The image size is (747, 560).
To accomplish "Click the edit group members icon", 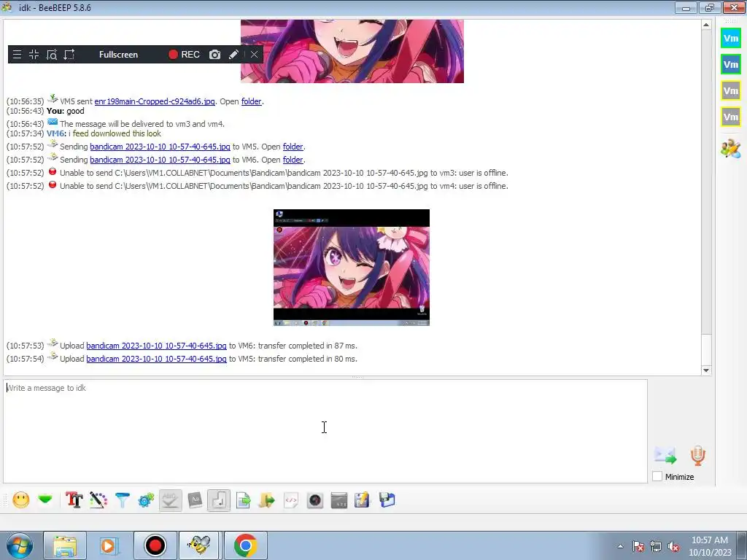I will click(x=731, y=149).
